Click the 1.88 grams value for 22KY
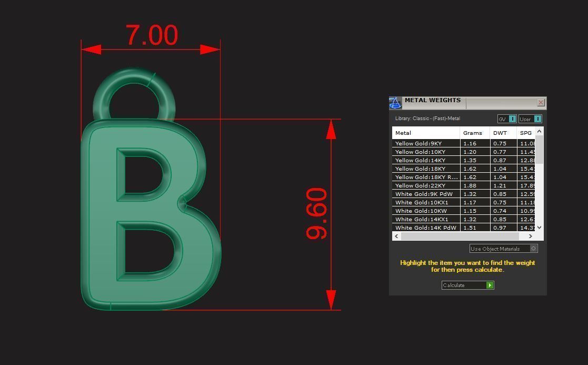The image size is (588, 365). (x=470, y=186)
